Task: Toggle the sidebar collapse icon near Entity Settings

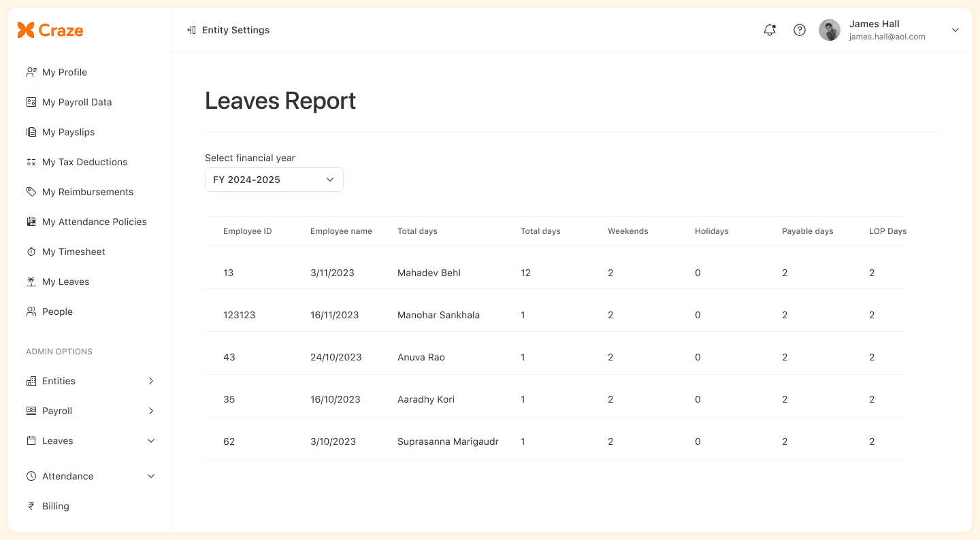Action: [x=190, y=30]
